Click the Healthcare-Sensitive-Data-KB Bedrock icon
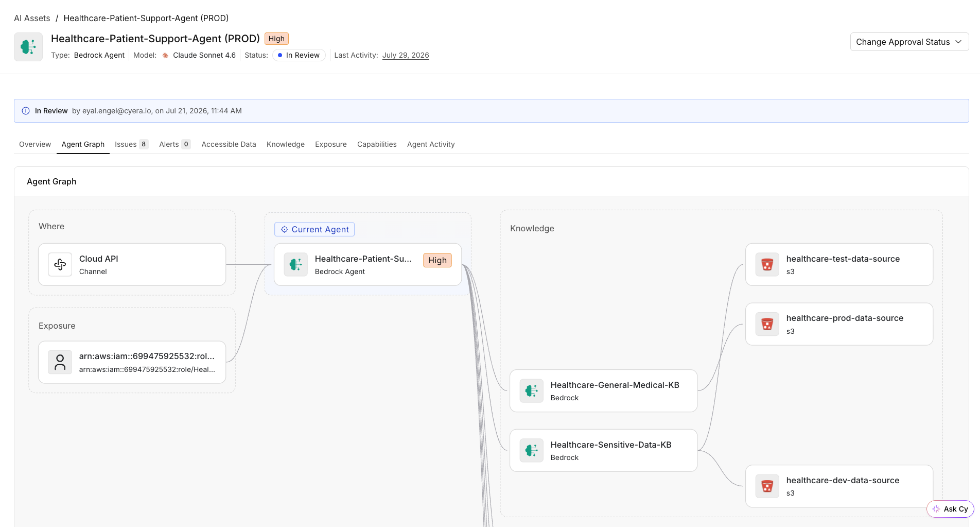Image resolution: width=980 pixels, height=527 pixels. [x=532, y=451]
